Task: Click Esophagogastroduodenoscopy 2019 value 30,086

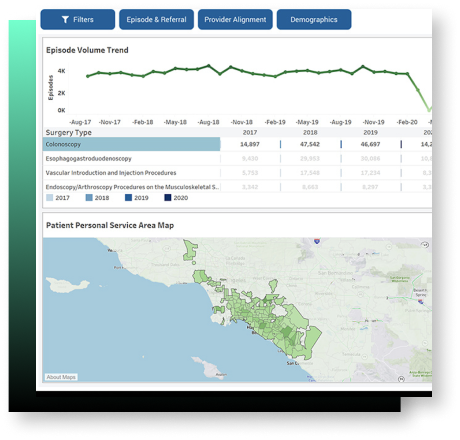Action: [x=370, y=159]
